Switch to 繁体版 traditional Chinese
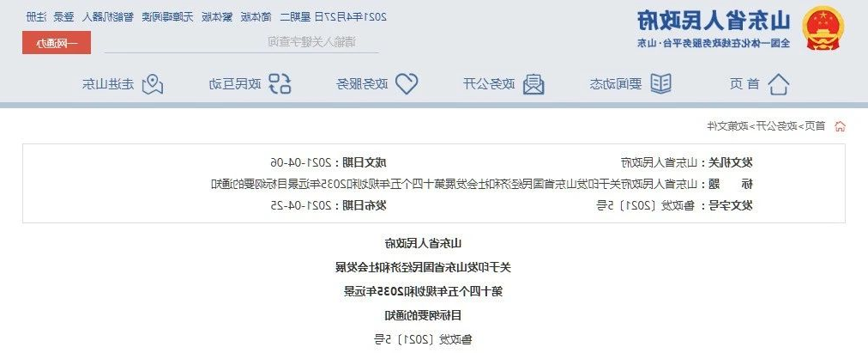 (217, 16)
